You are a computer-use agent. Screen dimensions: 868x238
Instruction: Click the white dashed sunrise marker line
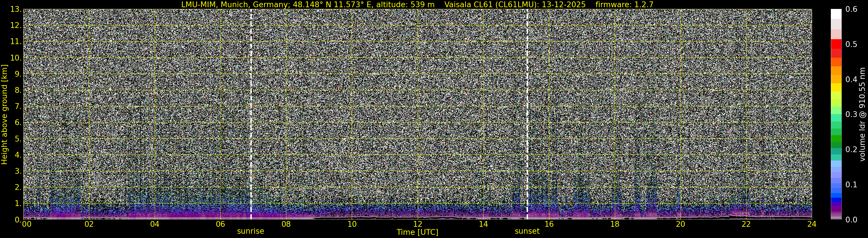(251, 114)
